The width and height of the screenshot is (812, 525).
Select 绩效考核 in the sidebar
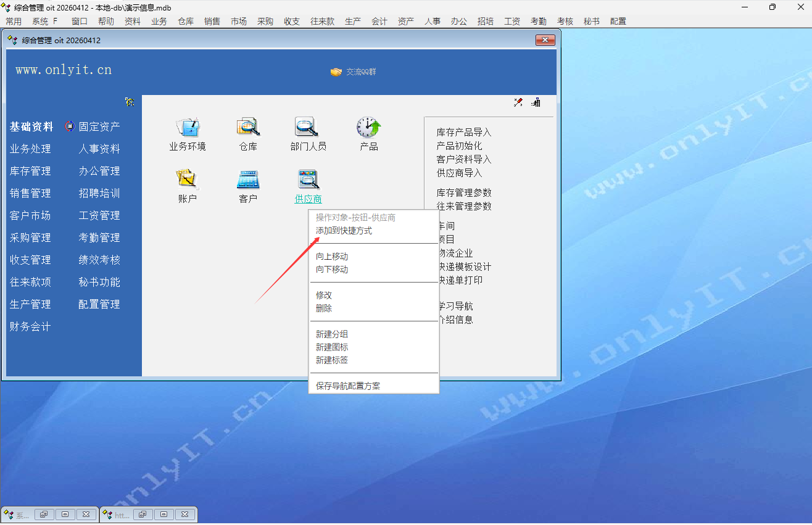pos(99,260)
